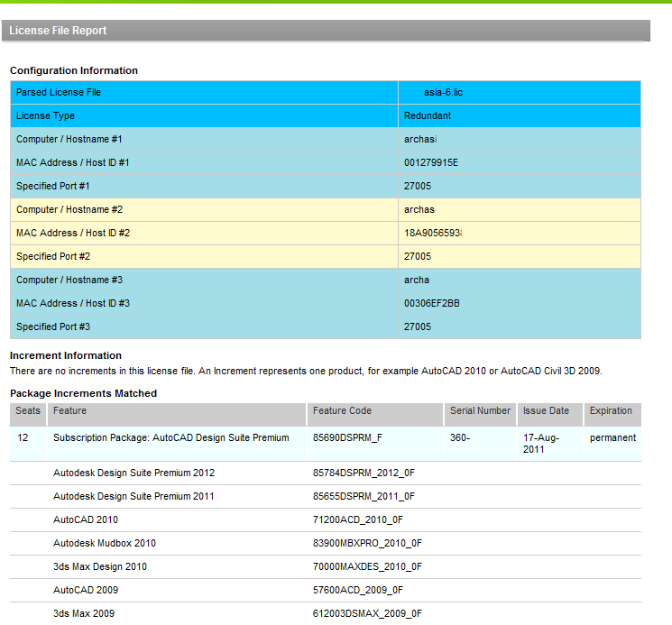Select the Configuration Information heading
This screenshot has width=672, height=625.
[74, 70]
